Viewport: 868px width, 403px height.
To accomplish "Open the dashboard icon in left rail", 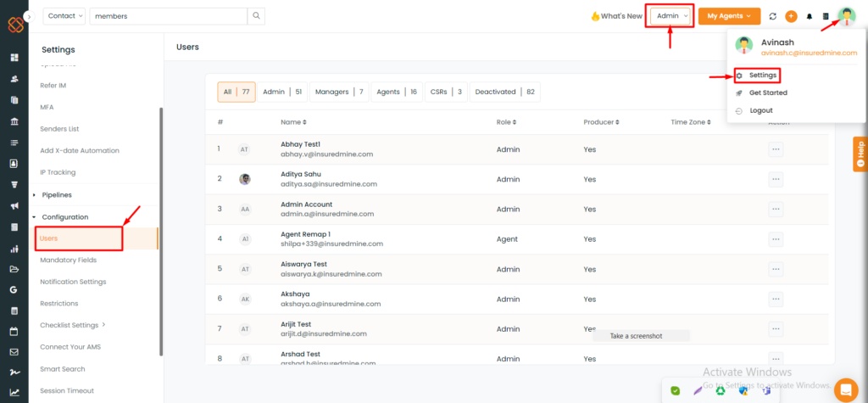I will (14, 57).
